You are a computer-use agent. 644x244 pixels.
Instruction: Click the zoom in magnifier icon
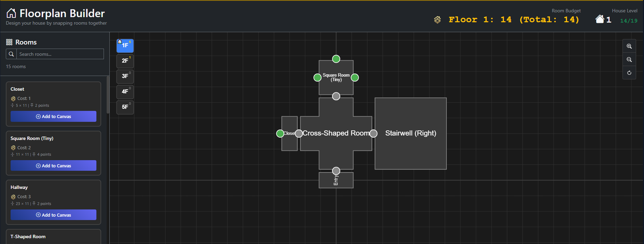tap(629, 46)
